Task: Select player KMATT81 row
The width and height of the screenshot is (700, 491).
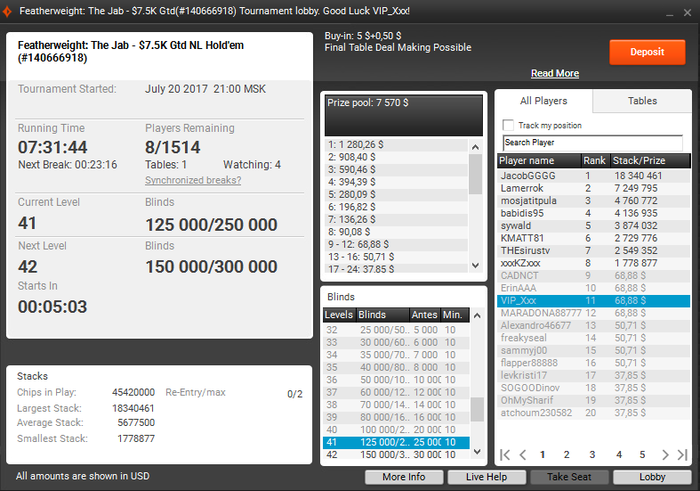Action: [593, 238]
